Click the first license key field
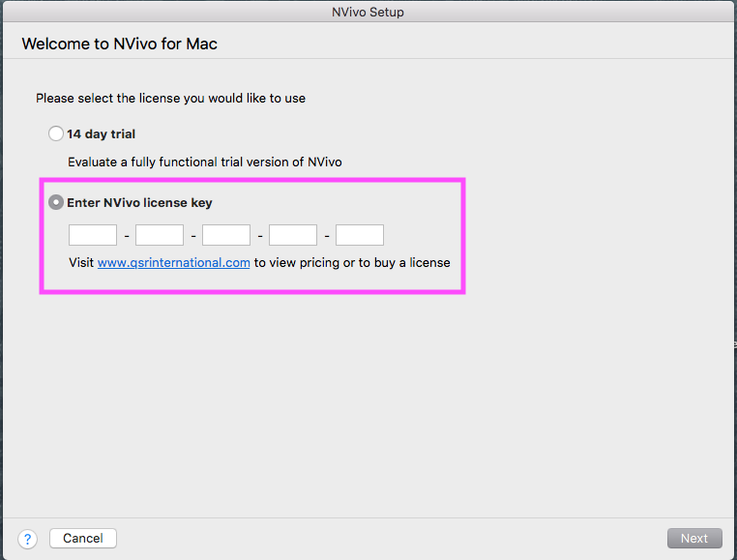The image size is (737, 560). pyautogui.click(x=93, y=235)
